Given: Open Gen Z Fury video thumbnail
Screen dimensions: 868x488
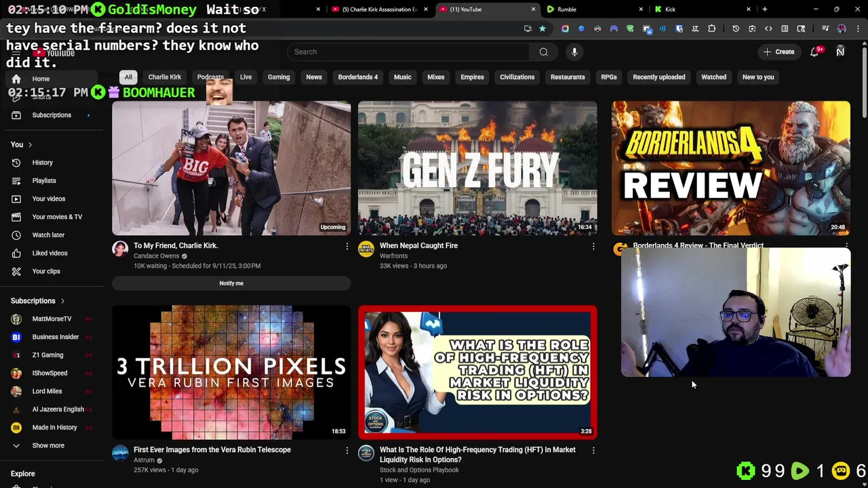Looking at the screenshot, I should click(477, 168).
